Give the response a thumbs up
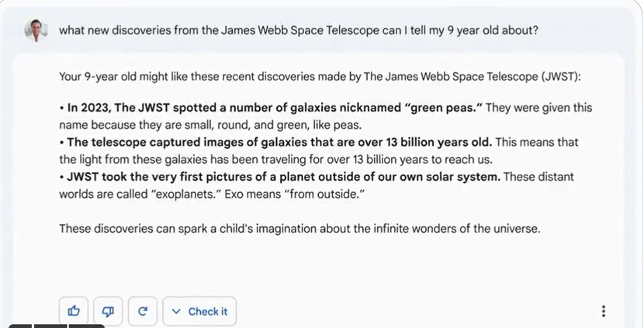Screen dimensions: 644x328 pyautogui.click(x=74, y=311)
